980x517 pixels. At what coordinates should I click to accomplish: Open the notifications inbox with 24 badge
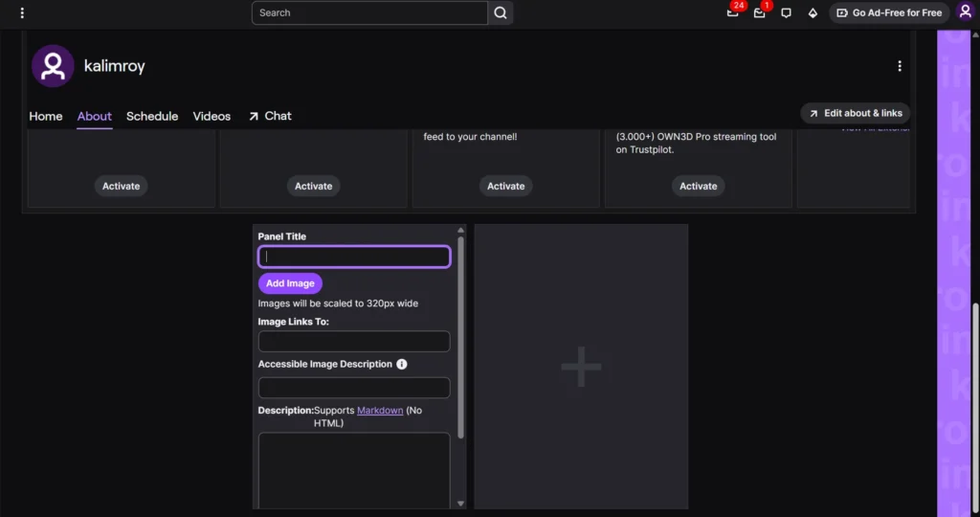732,12
